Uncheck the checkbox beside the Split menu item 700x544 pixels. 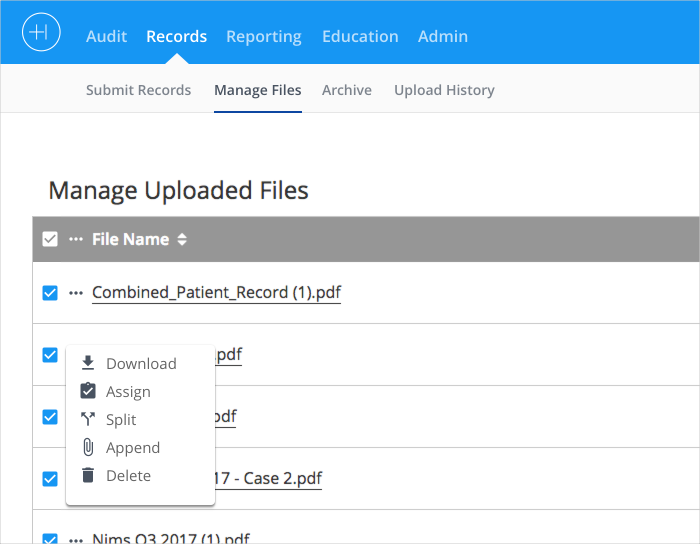[x=50, y=417]
